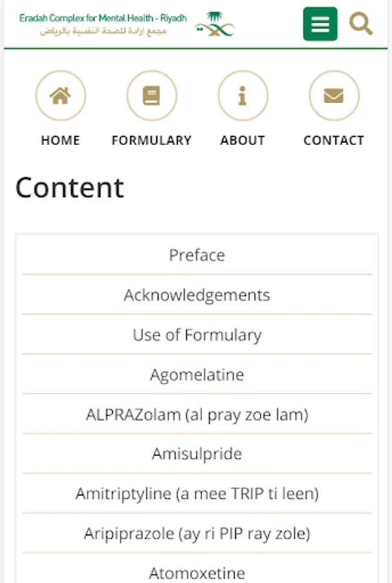Open the Agomelatine drug entry
The height and width of the screenshot is (583, 392).
197,375
